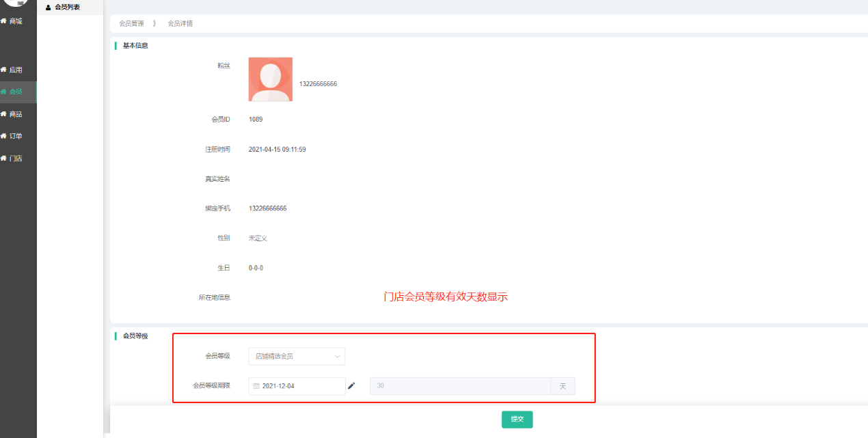Click the home icon beside 门店
The image size is (868, 438).
(x=3, y=159)
